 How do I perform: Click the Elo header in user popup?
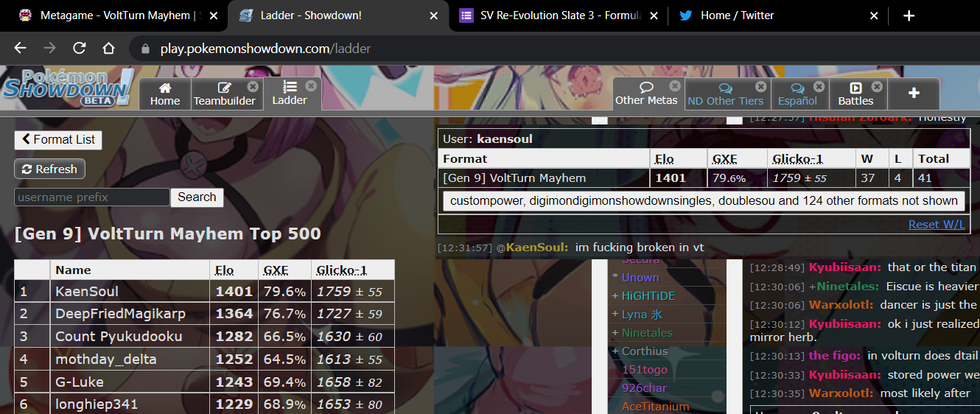click(x=664, y=159)
